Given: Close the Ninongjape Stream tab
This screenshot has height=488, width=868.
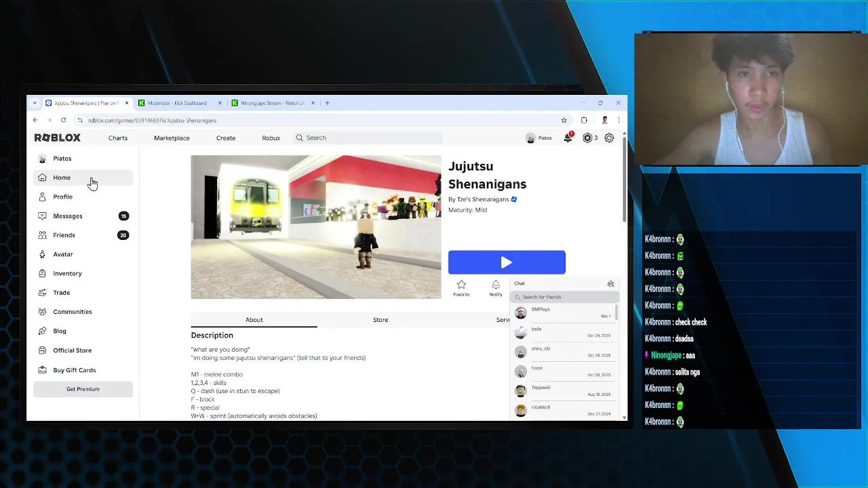Looking at the screenshot, I should 313,103.
